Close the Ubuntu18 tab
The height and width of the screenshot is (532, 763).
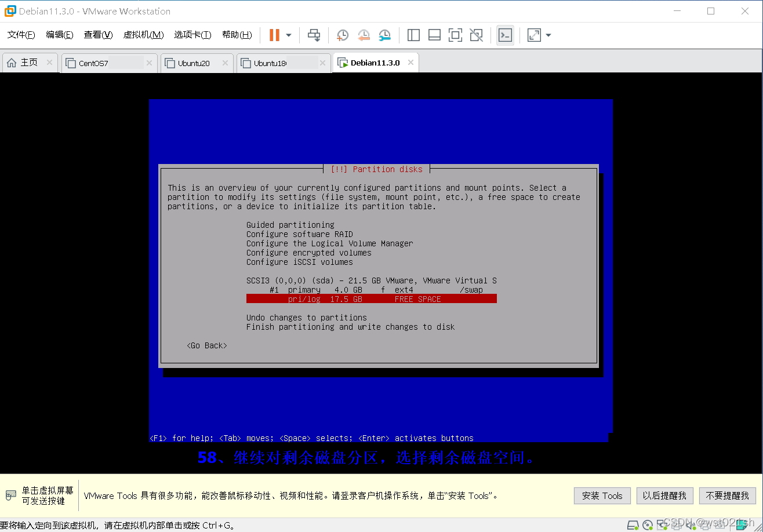point(322,63)
